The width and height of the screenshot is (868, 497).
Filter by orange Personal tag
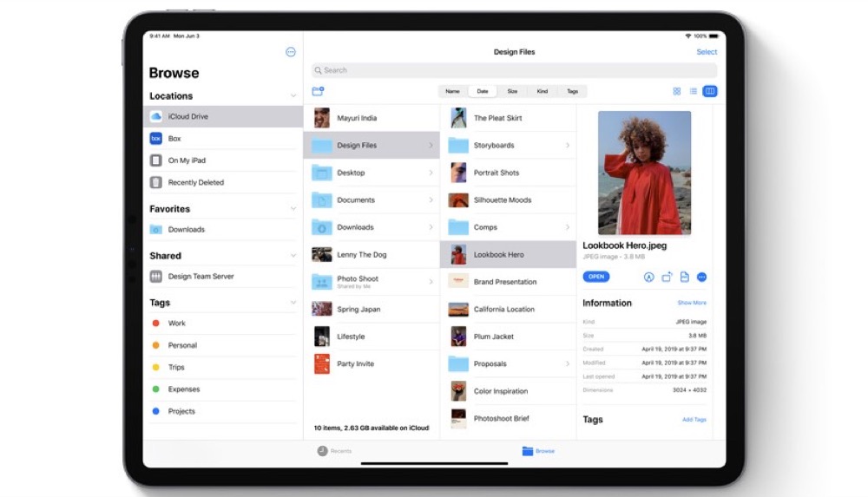click(223, 345)
